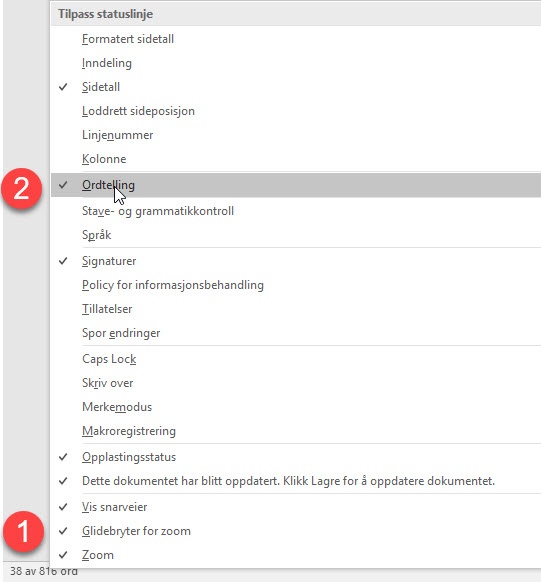This screenshot has width=541, height=582.
Task: Select the Inndeling menu entry
Action: pos(296,63)
